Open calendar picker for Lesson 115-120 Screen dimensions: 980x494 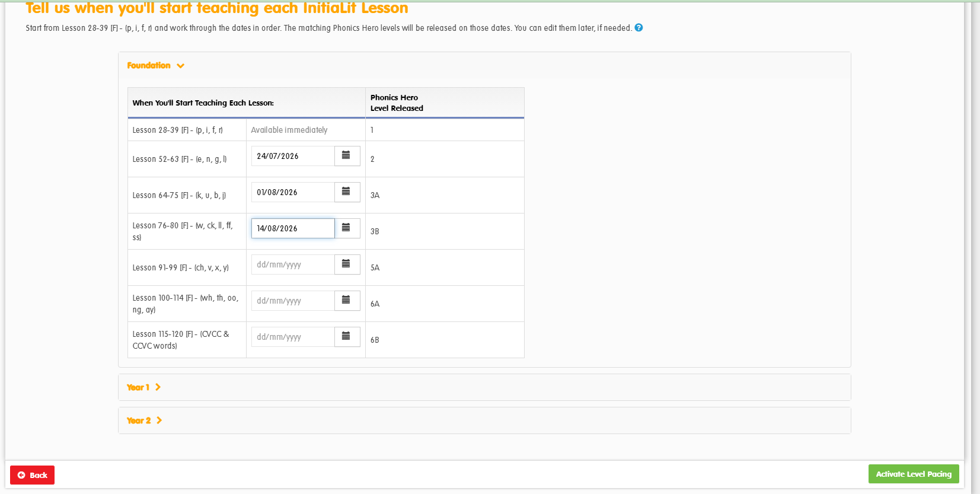[347, 337]
